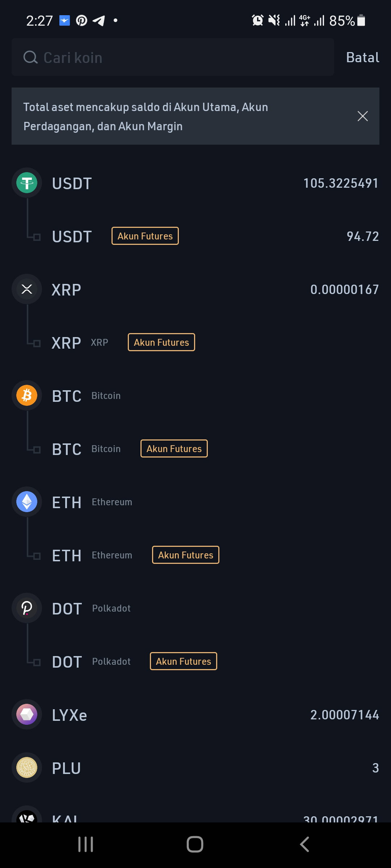Dismiss the total aset info banner
The height and width of the screenshot is (868, 391).
362,116
